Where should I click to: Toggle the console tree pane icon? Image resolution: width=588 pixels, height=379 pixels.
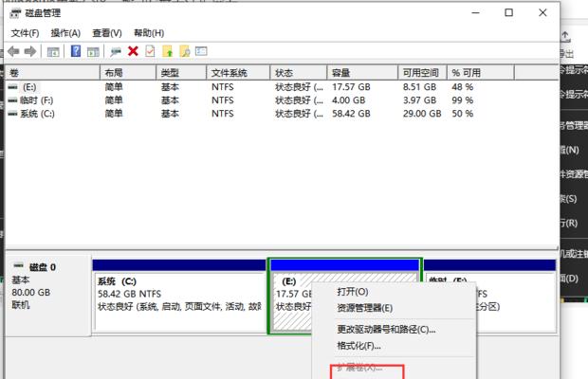coord(53,52)
